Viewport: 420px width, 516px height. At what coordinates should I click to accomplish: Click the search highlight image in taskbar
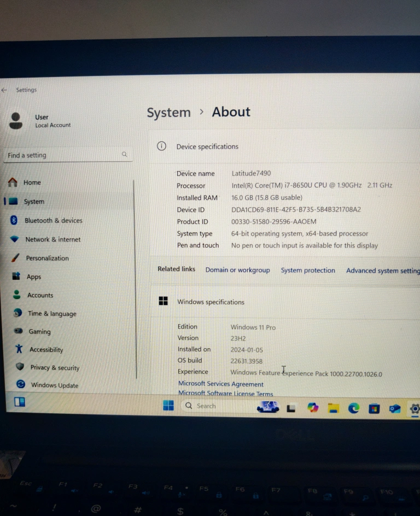269,407
